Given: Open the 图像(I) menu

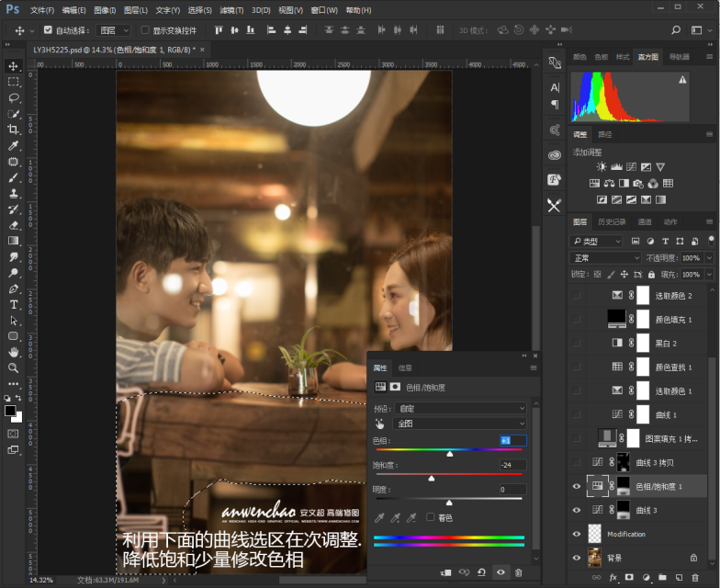Looking at the screenshot, I should (105, 10).
